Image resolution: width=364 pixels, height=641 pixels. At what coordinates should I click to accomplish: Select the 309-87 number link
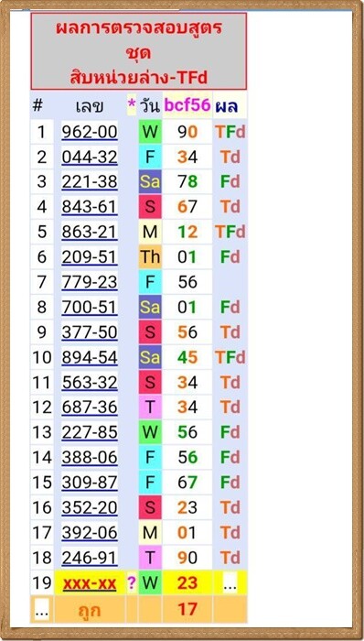[90, 483]
